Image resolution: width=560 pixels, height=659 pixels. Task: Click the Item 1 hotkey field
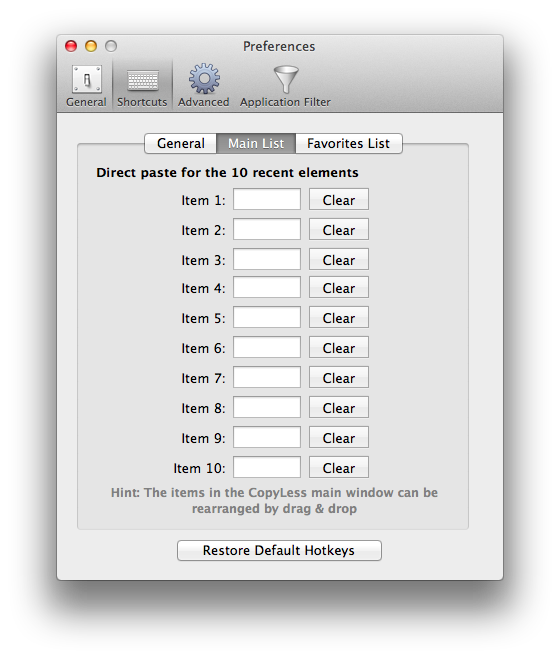point(267,199)
